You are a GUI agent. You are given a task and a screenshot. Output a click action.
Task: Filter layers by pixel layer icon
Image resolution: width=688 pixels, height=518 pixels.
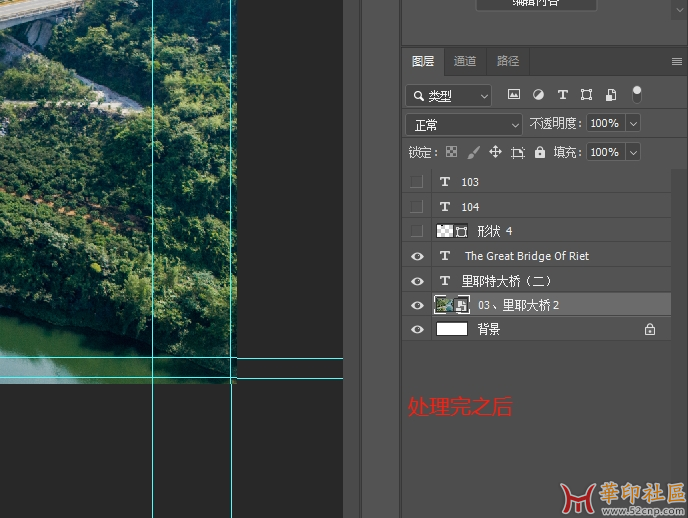[514, 95]
